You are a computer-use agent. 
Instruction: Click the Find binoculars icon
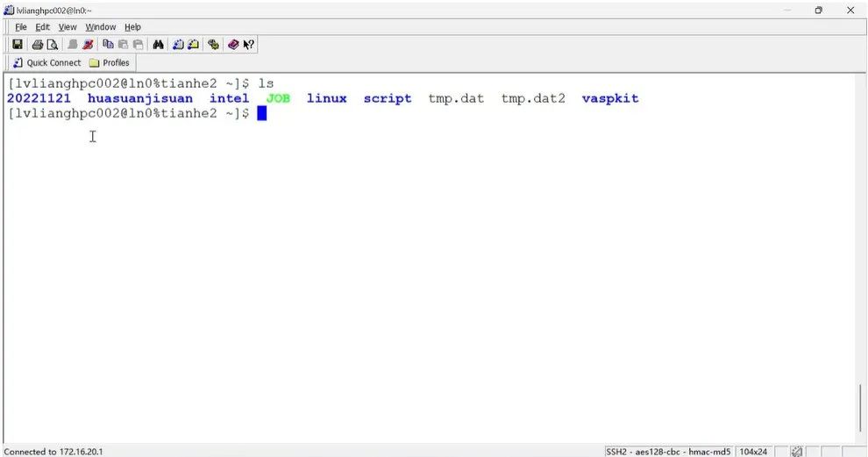(x=159, y=45)
